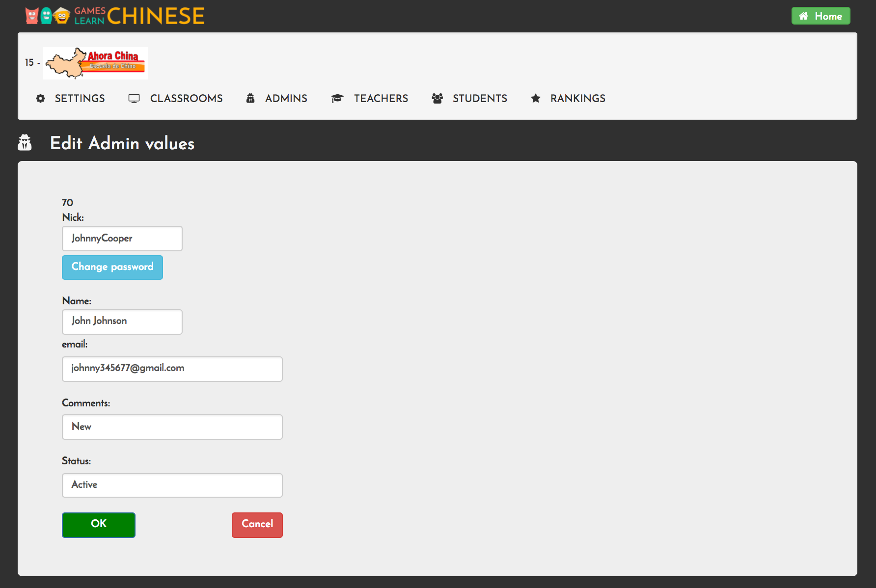Click the Games Learn Chinese logo

[115, 16]
